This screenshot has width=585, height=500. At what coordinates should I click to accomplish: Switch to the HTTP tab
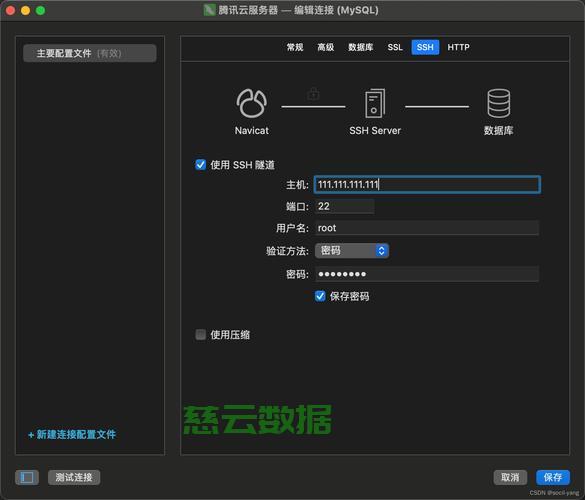[x=458, y=47]
